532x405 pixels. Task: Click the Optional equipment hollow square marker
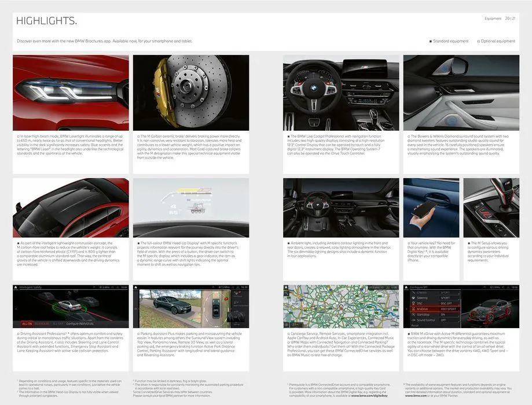478,42
